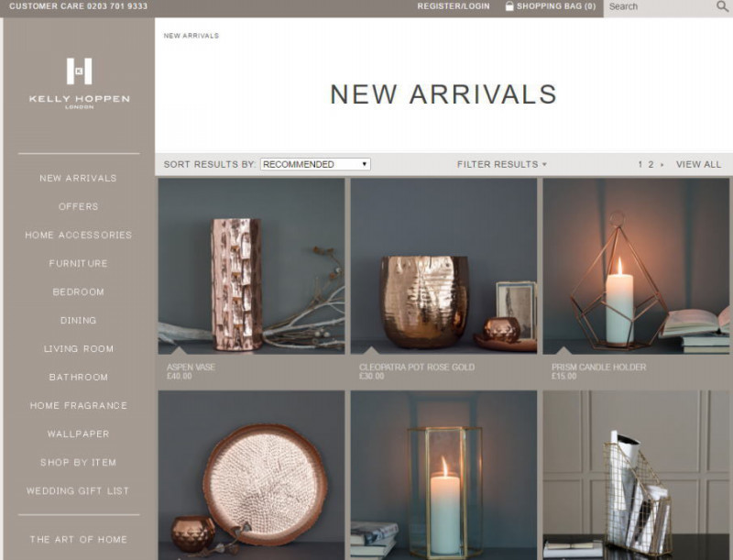Open the Prism Candle Holder thumbnail
Image resolution: width=733 pixels, height=560 pixels.
(x=636, y=266)
